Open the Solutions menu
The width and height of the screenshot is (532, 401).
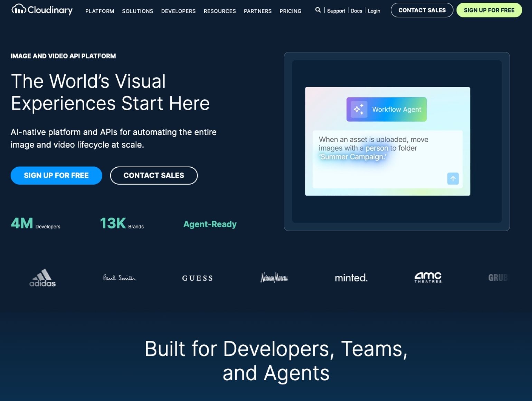137,11
